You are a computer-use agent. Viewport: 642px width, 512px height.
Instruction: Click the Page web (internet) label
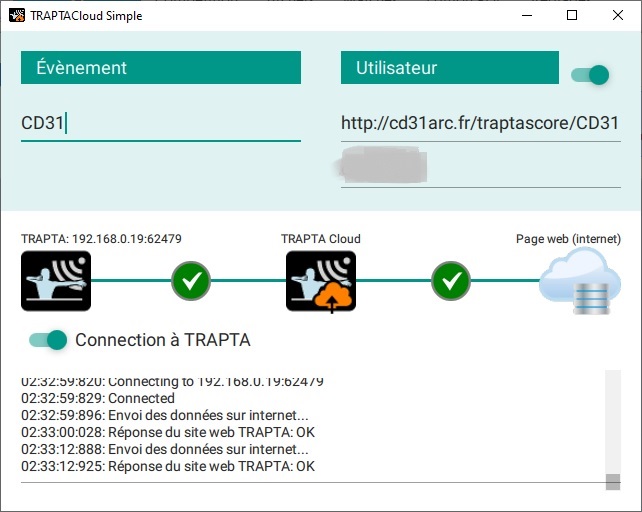click(568, 239)
